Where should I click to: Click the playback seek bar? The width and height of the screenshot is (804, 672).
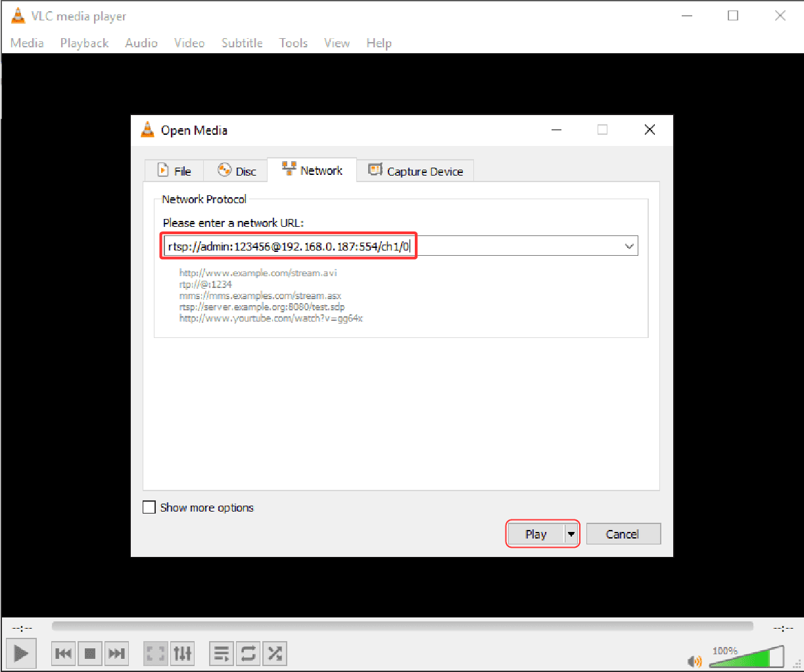tap(402, 626)
